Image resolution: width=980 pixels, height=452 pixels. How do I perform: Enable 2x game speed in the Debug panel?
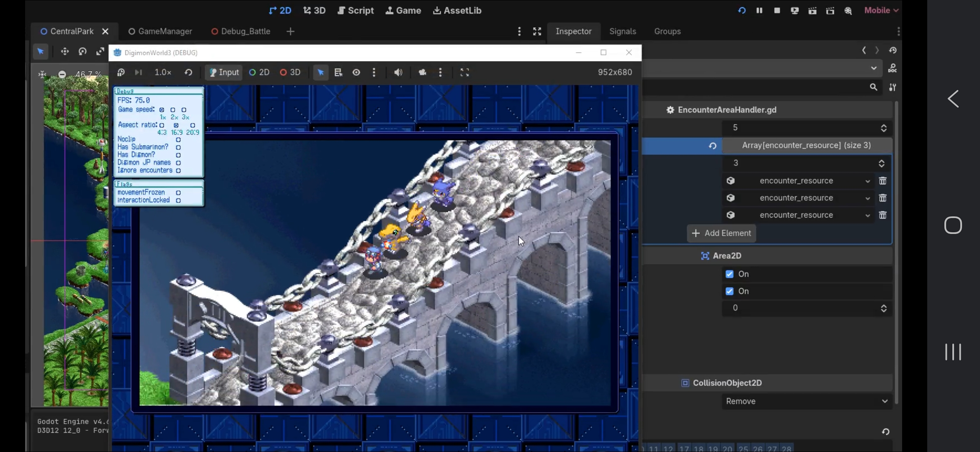[x=173, y=110]
